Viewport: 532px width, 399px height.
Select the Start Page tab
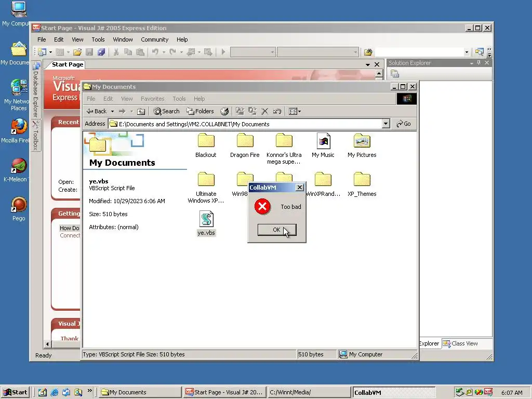(x=67, y=64)
